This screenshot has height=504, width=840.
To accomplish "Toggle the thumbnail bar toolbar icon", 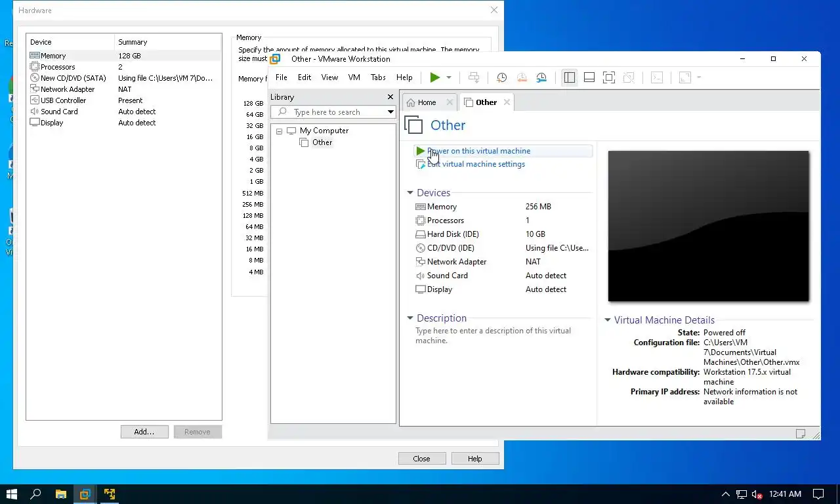I will pos(589,77).
